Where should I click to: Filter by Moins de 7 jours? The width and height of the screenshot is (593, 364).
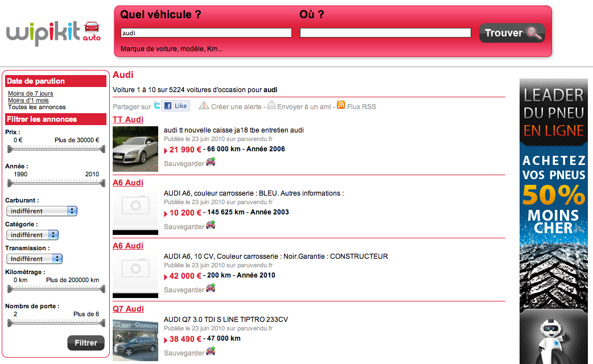coord(31,93)
